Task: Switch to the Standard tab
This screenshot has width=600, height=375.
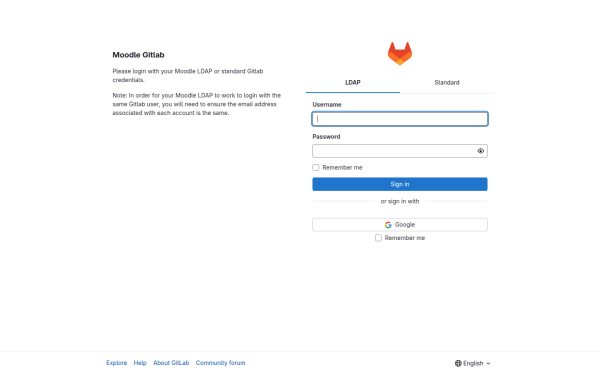Action: coord(447,83)
